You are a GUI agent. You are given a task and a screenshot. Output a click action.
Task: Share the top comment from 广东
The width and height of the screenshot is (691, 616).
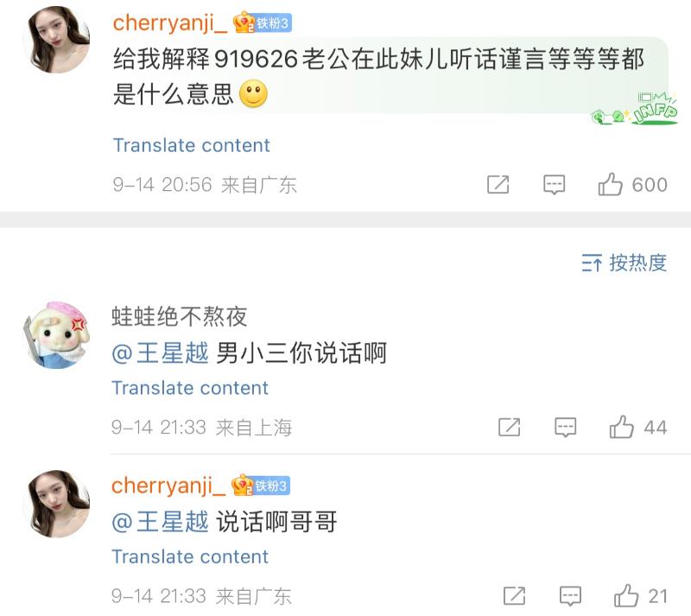(498, 184)
